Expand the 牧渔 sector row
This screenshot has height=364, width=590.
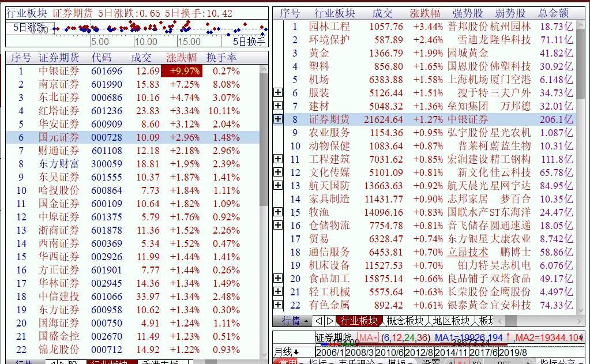(x=278, y=212)
